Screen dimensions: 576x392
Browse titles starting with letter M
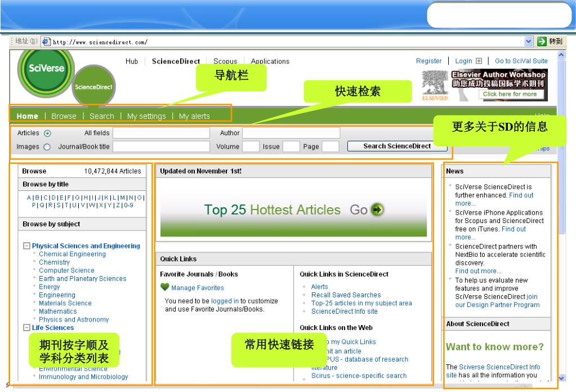[122, 198]
